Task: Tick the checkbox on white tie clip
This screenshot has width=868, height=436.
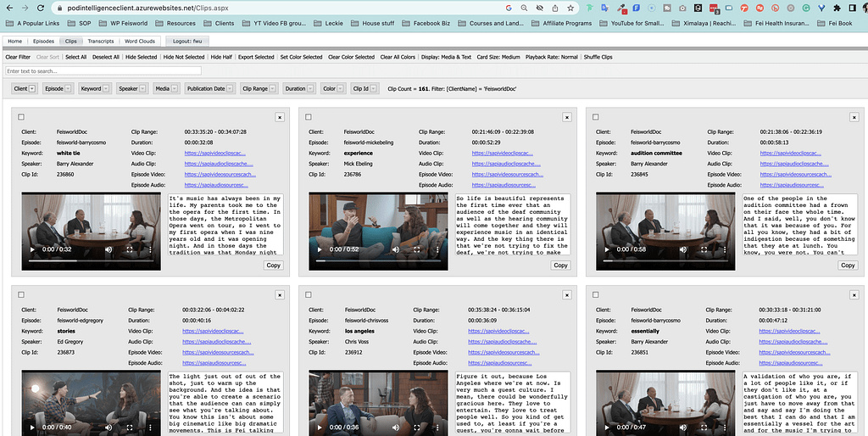Action: pyautogui.click(x=21, y=117)
